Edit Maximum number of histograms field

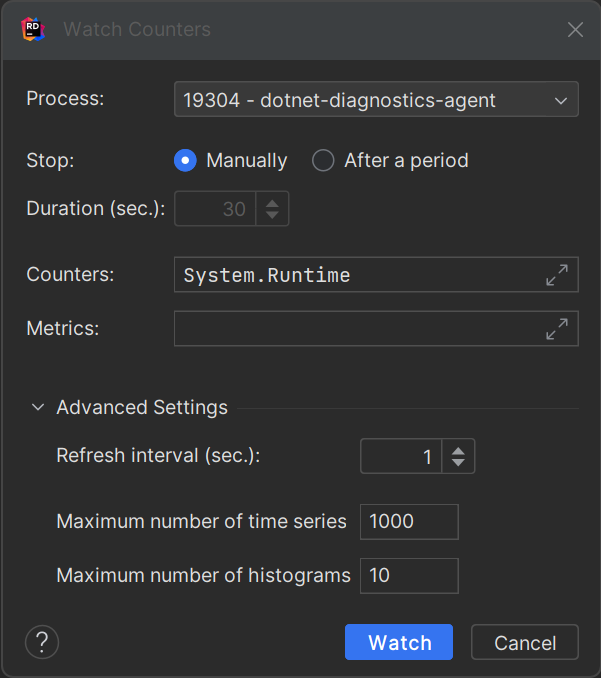point(409,576)
